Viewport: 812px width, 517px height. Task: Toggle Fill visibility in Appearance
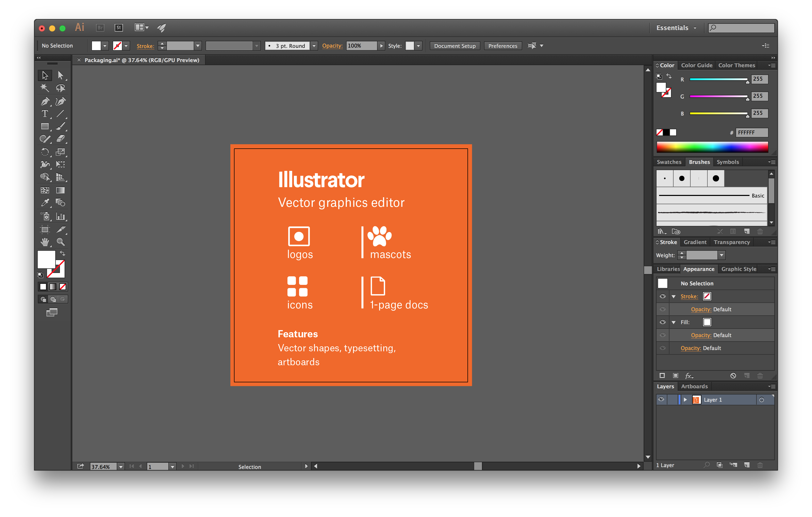(663, 322)
